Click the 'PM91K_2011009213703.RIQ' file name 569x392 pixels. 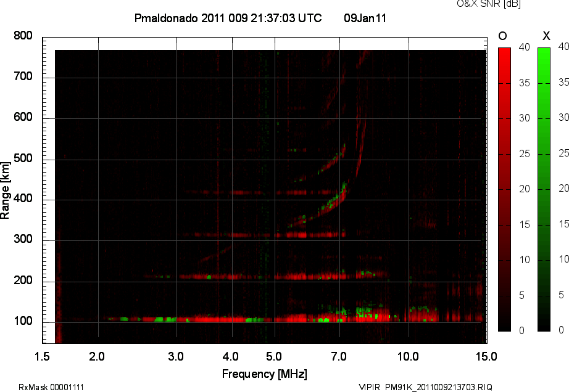tap(438, 387)
